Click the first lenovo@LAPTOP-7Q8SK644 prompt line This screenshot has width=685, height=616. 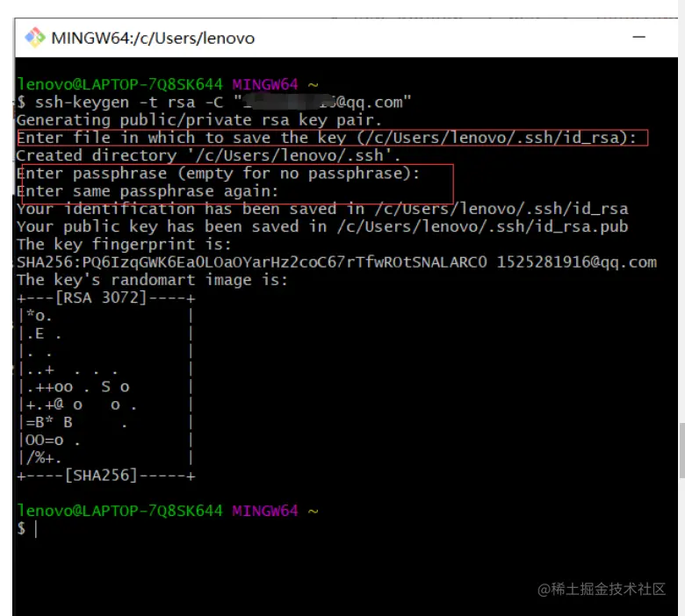[168, 84]
